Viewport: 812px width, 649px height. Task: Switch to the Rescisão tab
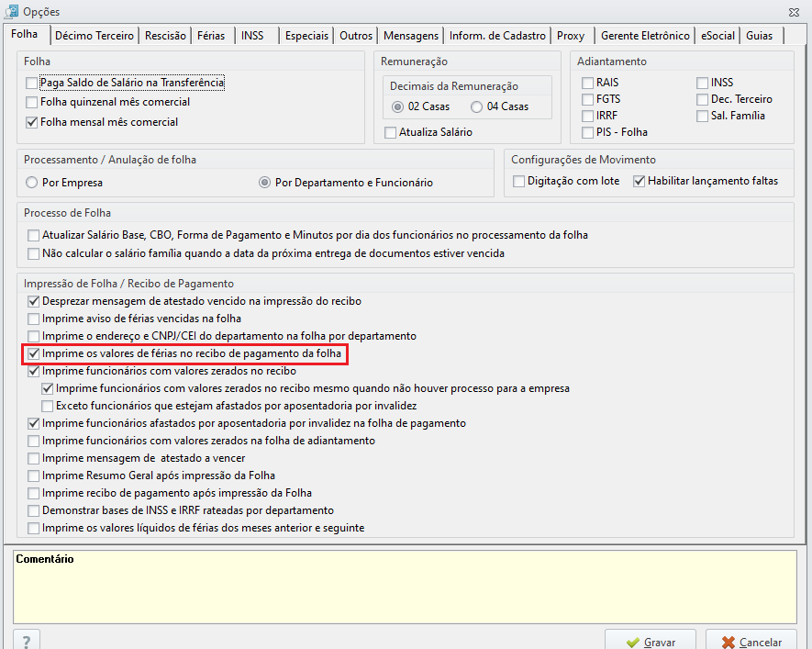(165, 36)
